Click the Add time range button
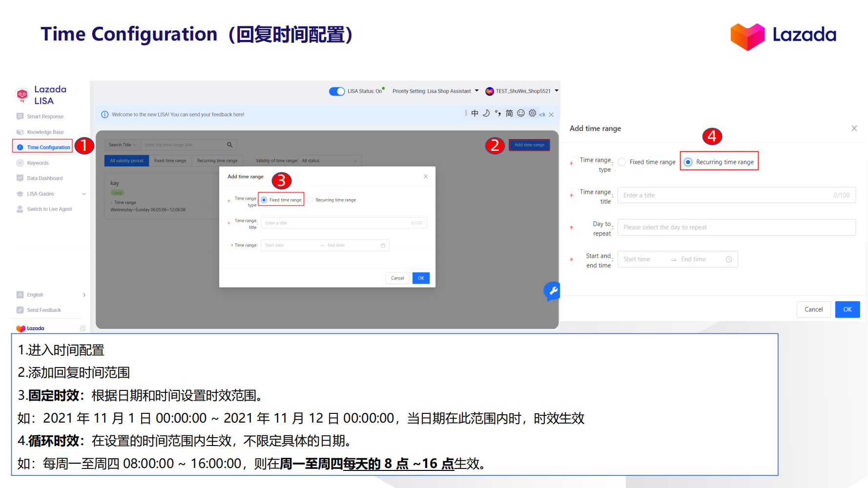 [x=529, y=144]
